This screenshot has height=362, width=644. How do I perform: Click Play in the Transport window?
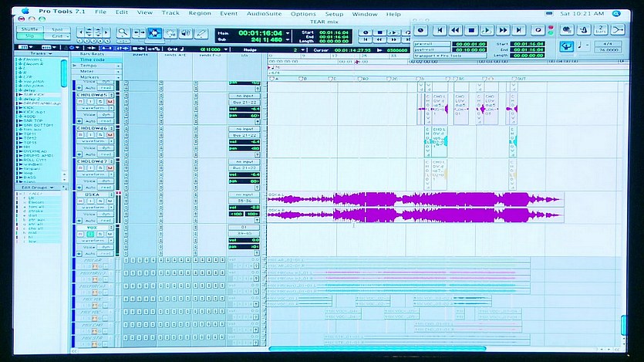point(487,30)
